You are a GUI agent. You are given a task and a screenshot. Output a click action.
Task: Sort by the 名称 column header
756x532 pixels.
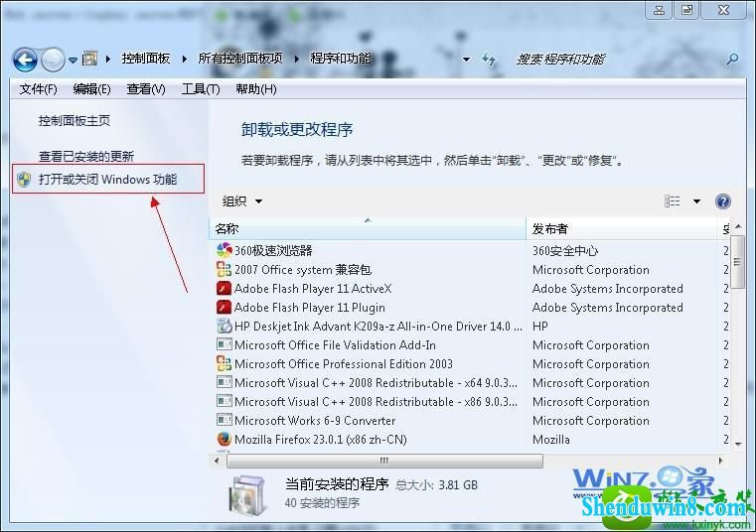[368, 228]
